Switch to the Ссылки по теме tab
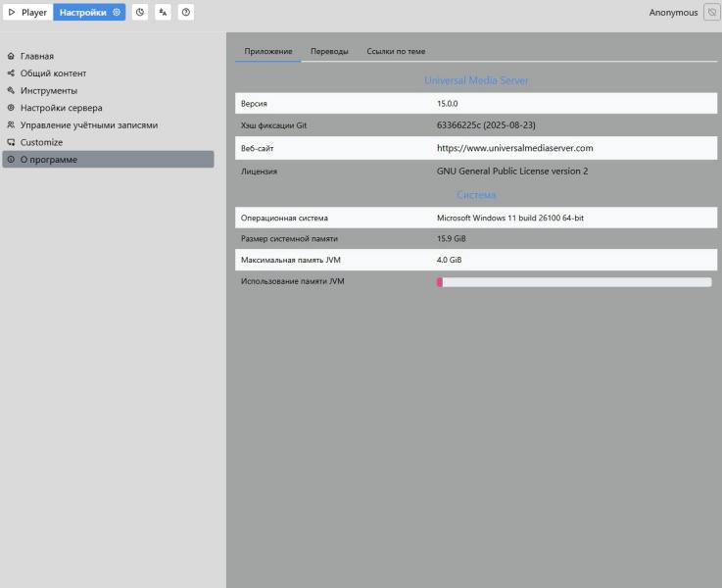This screenshot has width=722, height=588. coord(396,51)
